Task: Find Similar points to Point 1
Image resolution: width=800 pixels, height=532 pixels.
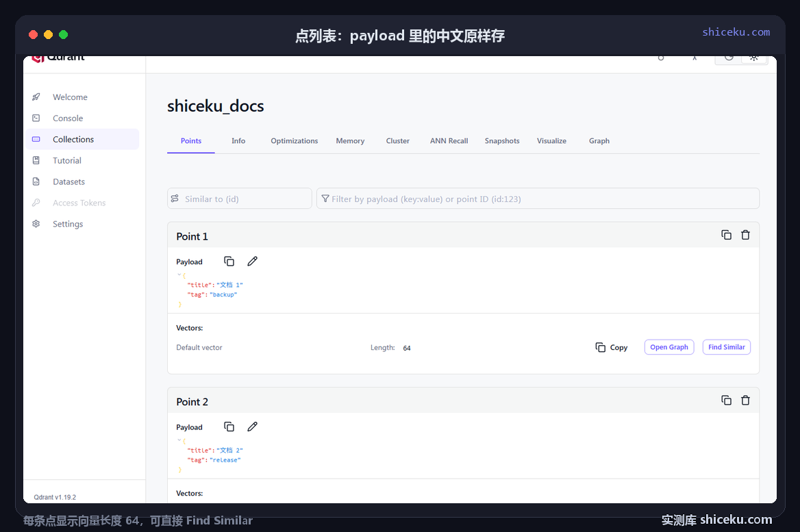Action: point(727,347)
